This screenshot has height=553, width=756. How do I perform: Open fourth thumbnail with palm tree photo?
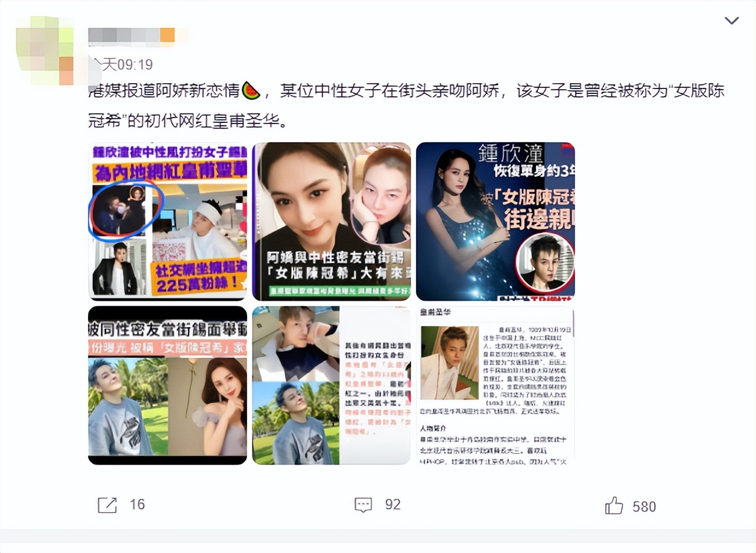(168, 386)
